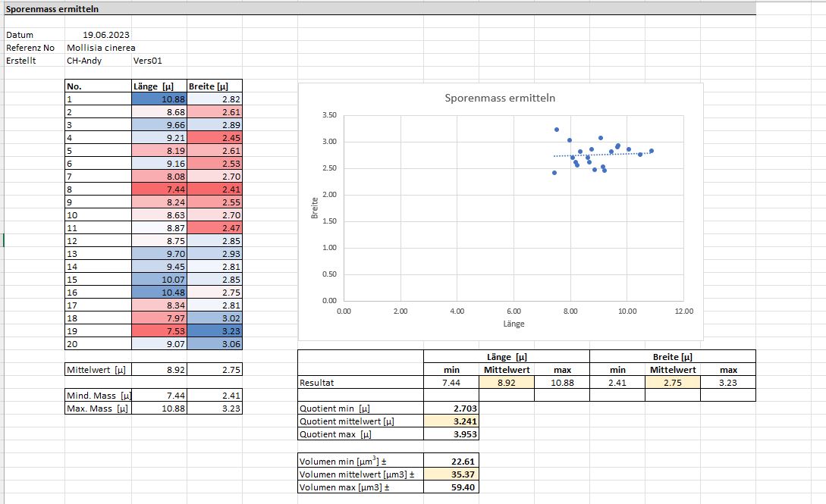Select the Max. Mass length value 10.88

click(x=159, y=409)
